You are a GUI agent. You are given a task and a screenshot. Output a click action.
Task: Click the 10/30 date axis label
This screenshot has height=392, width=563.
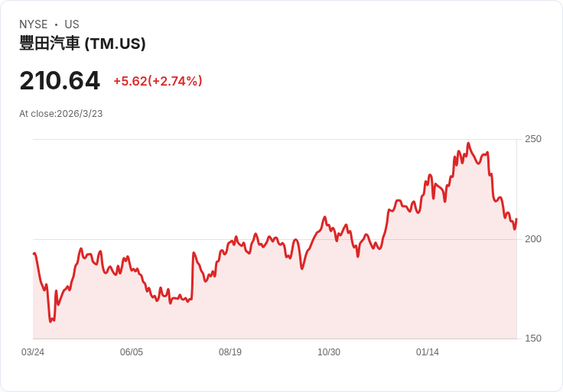coord(329,352)
